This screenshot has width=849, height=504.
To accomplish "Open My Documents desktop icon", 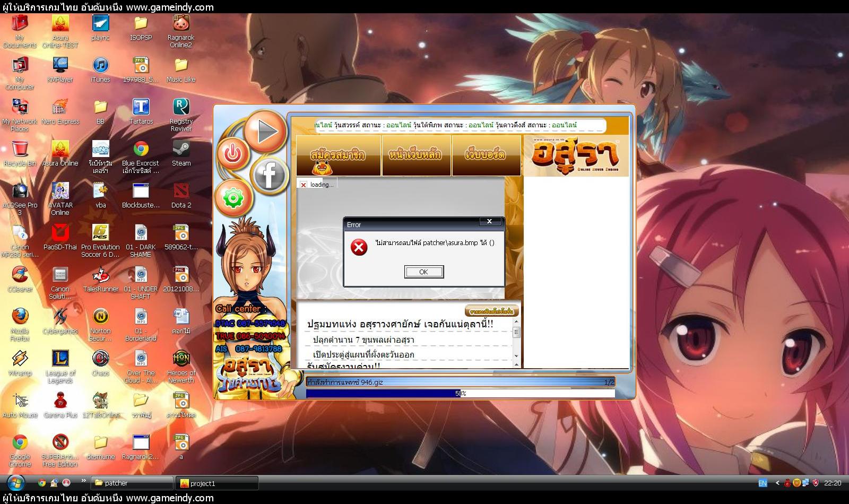I will coord(20,32).
